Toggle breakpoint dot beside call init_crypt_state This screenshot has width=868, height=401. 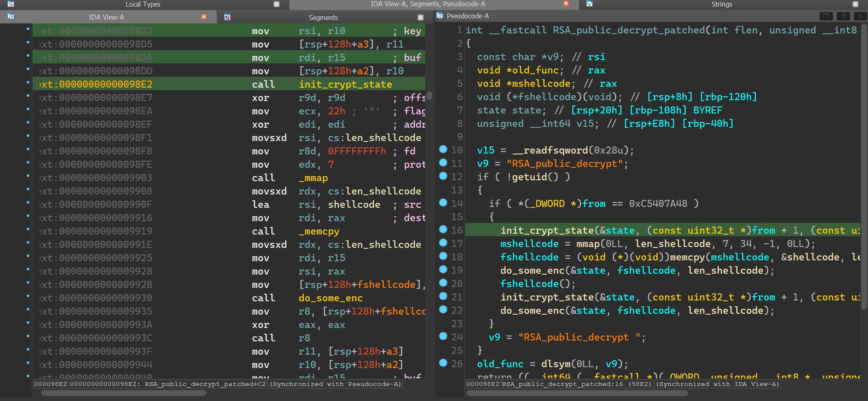point(28,83)
